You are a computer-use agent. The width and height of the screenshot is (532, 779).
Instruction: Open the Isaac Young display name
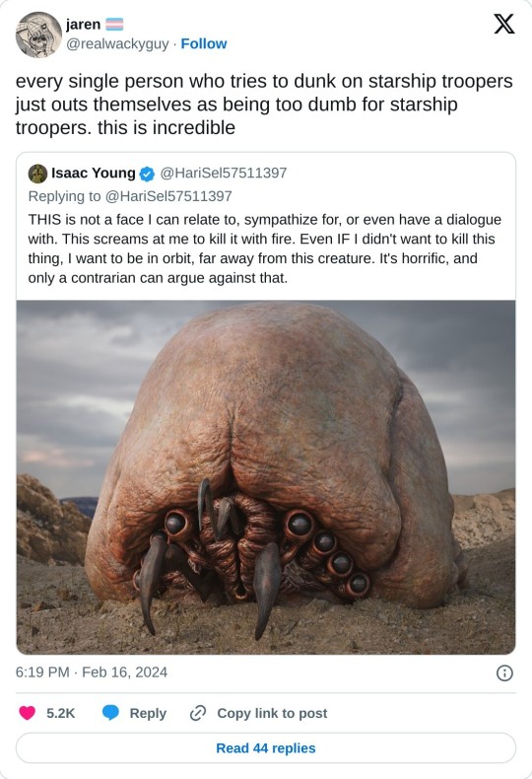(94, 173)
